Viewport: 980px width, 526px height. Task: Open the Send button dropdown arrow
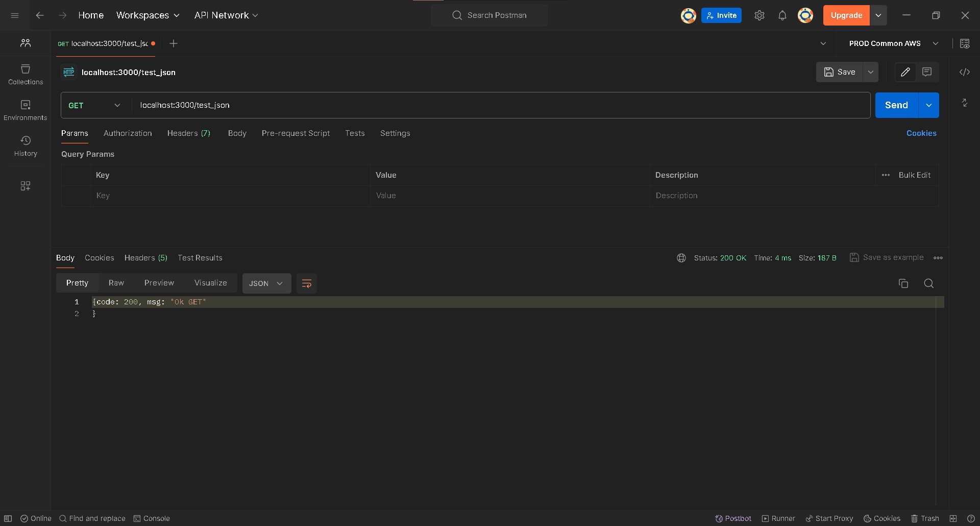[x=928, y=105]
